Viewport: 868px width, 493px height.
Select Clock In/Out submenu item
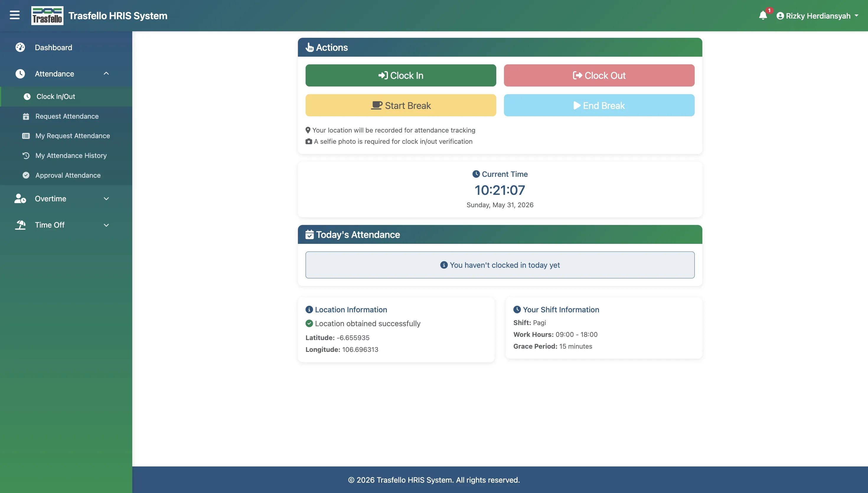[x=66, y=97]
